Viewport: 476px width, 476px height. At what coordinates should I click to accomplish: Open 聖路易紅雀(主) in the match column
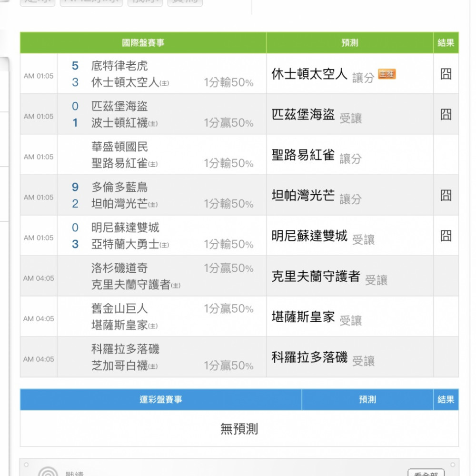[x=124, y=163]
